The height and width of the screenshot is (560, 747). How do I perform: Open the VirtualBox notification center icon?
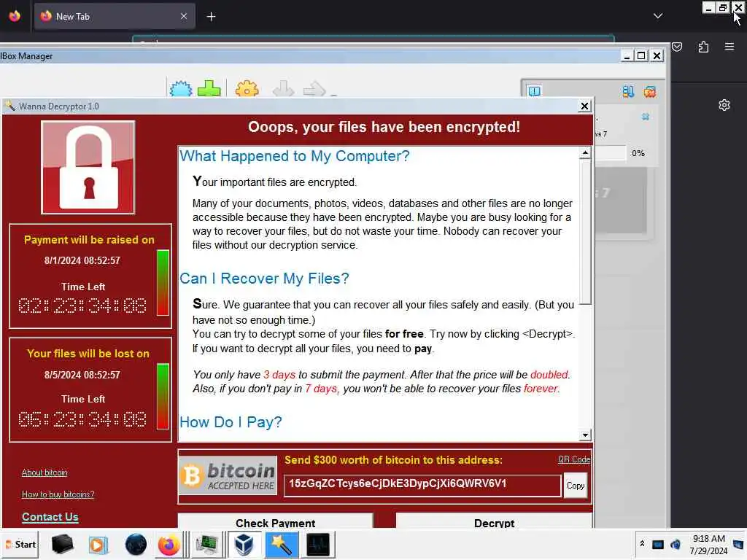(535, 91)
